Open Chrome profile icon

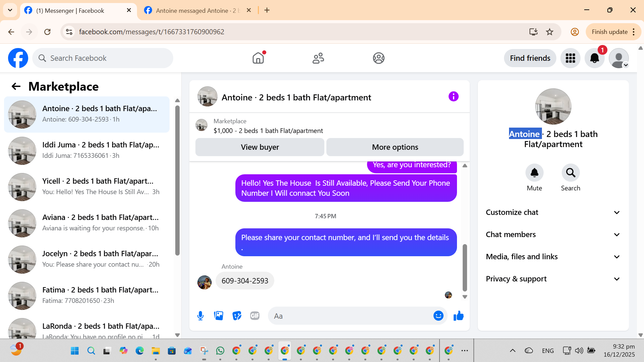click(574, 32)
